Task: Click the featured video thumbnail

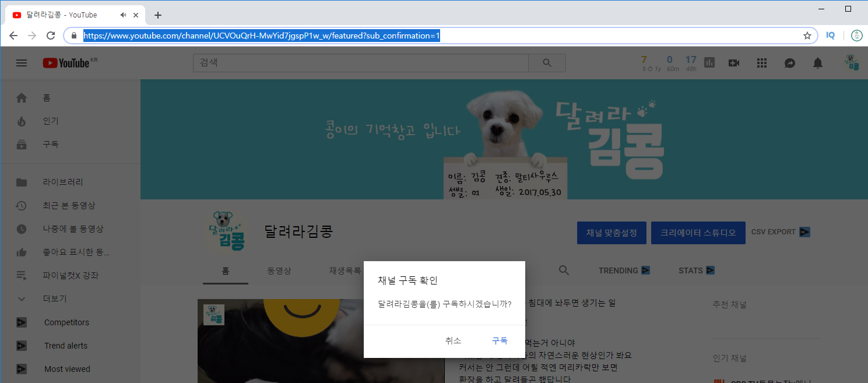Action: 321,341
